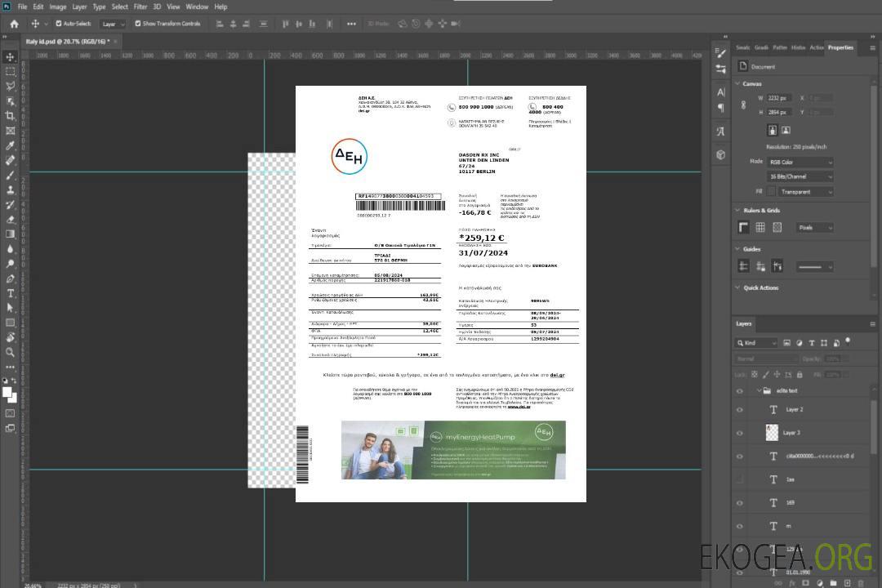
Task: Toggle Auto-Select checkbox
Action: pos(59,24)
